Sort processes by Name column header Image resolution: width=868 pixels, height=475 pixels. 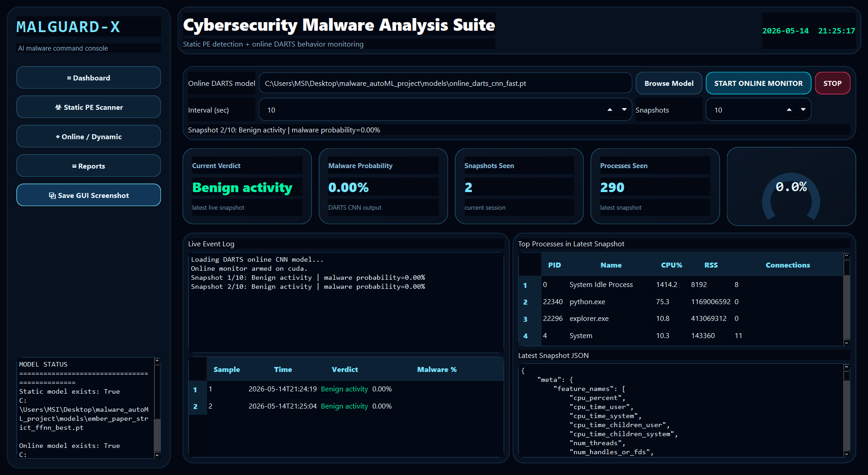[611, 265]
